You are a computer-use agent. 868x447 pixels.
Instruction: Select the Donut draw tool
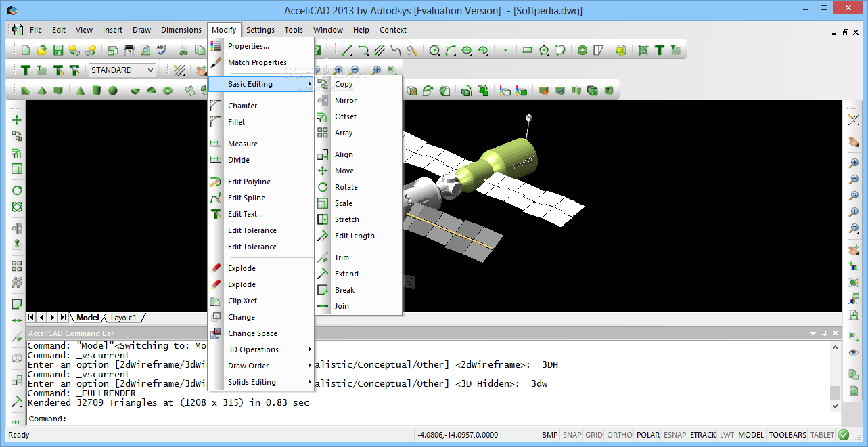[x=583, y=50]
